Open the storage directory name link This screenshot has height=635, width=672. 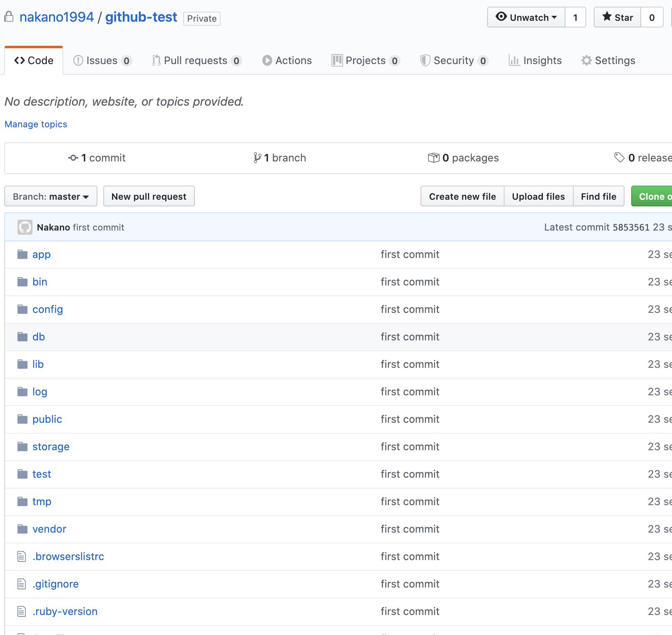tap(51, 446)
